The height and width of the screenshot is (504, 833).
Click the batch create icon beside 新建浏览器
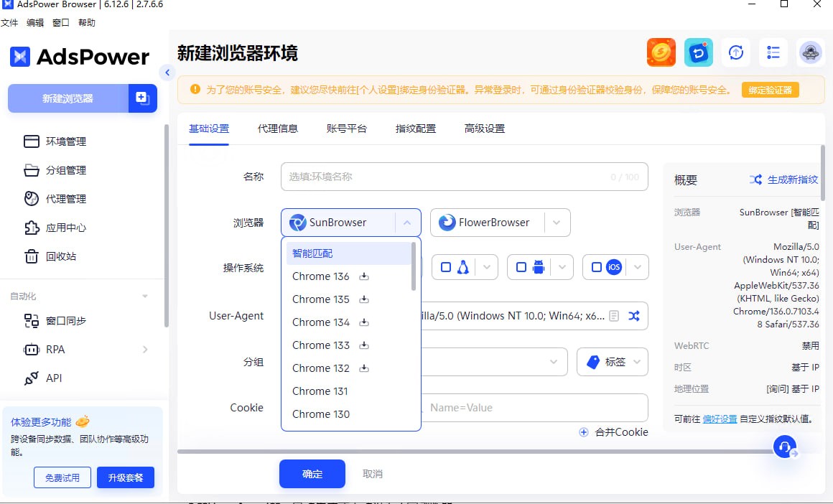pyautogui.click(x=142, y=98)
